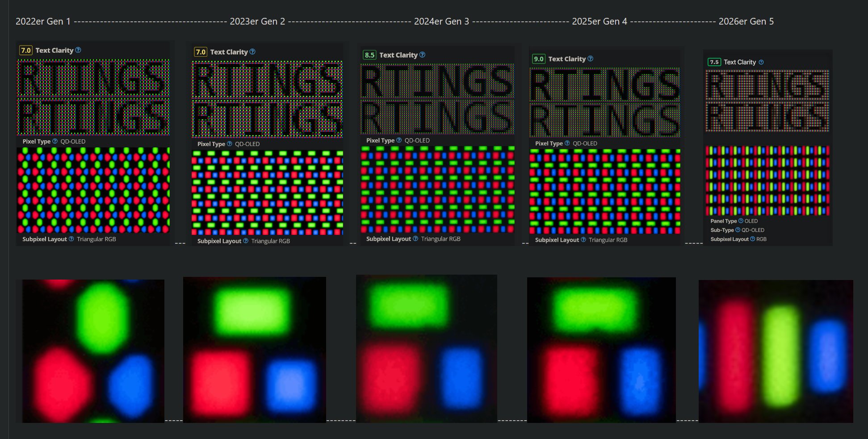Open Subpixel Layout help icon in Gen 2 card
The image size is (868, 439).
coord(246,241)
